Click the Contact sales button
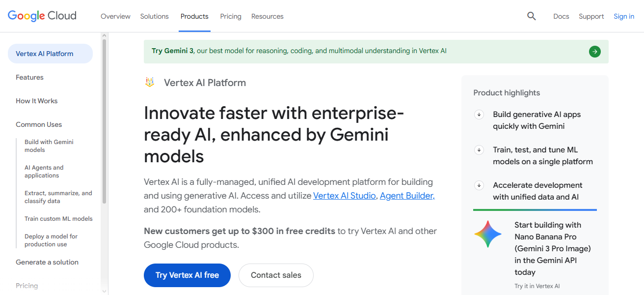The image size is (644, 295). pyautogui.click(x=276, y=275)
